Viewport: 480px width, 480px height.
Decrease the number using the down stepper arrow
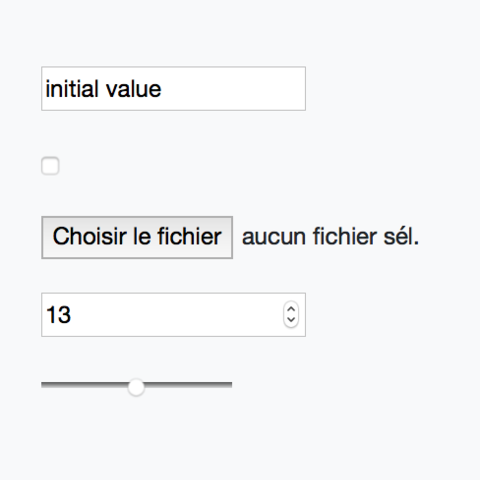pos(291,320)
